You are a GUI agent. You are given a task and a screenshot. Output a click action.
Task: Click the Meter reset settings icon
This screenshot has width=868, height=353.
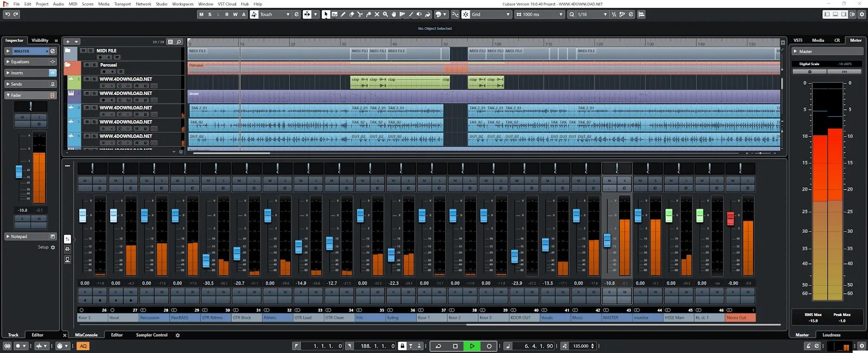(810, 71)
